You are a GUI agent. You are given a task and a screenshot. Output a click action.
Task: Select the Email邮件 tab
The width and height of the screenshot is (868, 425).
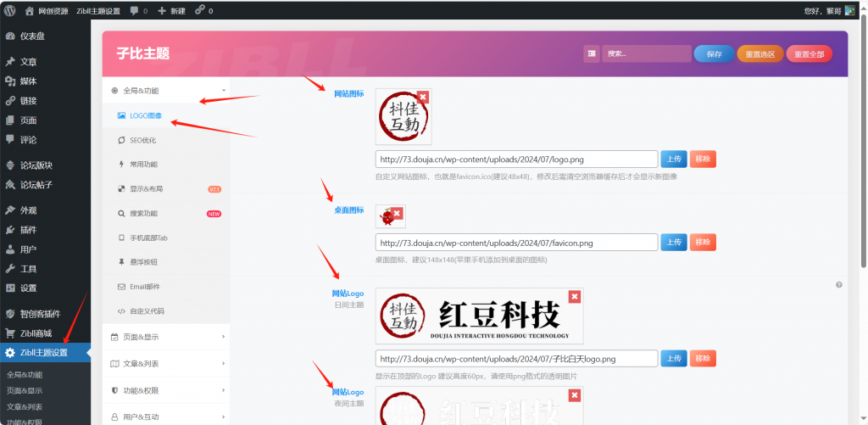pyautogui.click(x=166, y=287)
